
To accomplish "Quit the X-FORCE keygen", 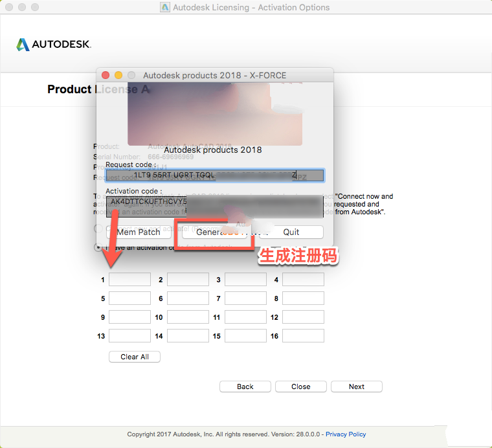I will coord(291,232).
